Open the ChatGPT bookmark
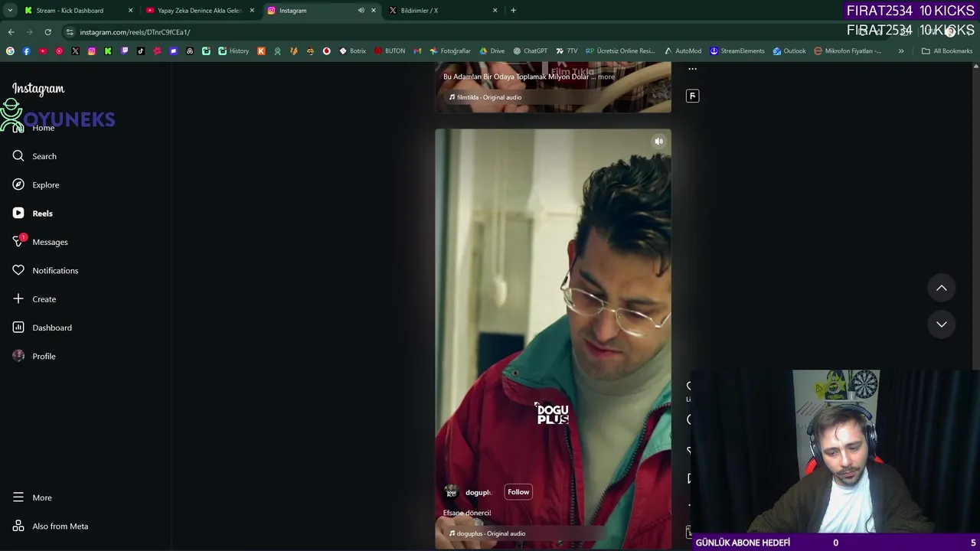 [x=530, y=51]
